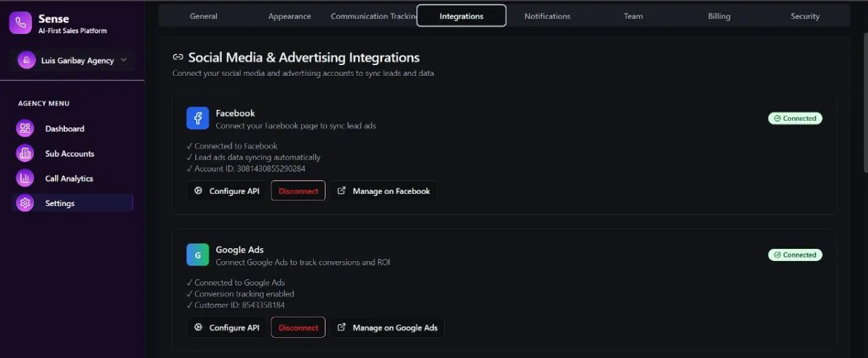
Task: Go to the Notifications tab
Action: click(547, 16)
